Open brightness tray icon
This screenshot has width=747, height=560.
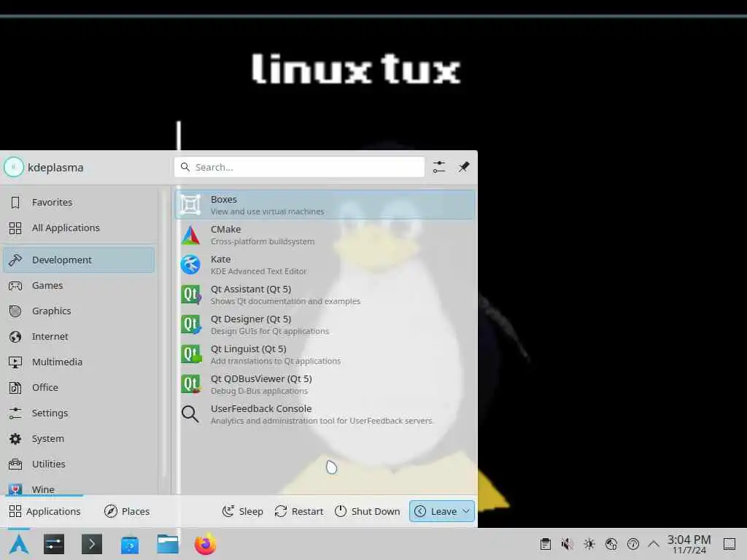589,544
